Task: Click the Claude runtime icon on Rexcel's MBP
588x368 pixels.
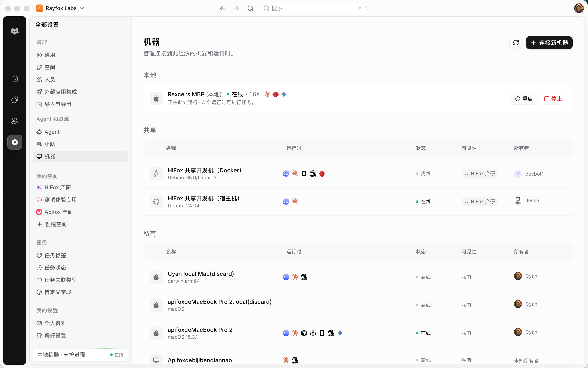Action: (x=267, y=94)
